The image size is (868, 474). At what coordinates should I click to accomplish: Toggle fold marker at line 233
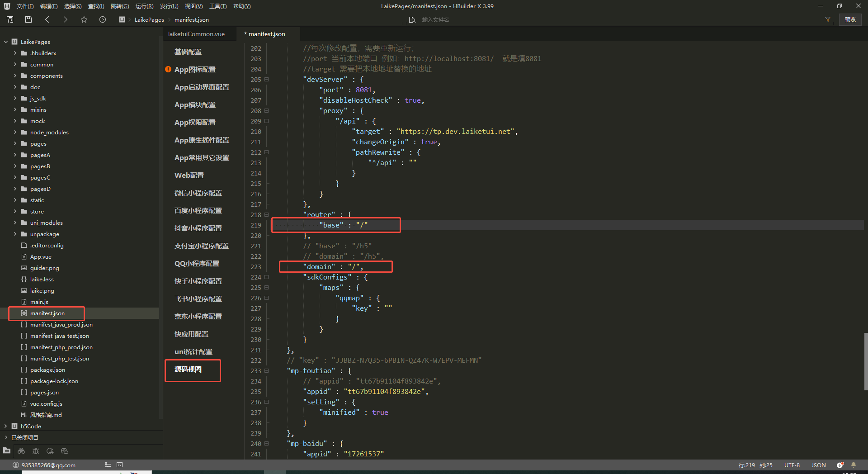coord(267,371)
